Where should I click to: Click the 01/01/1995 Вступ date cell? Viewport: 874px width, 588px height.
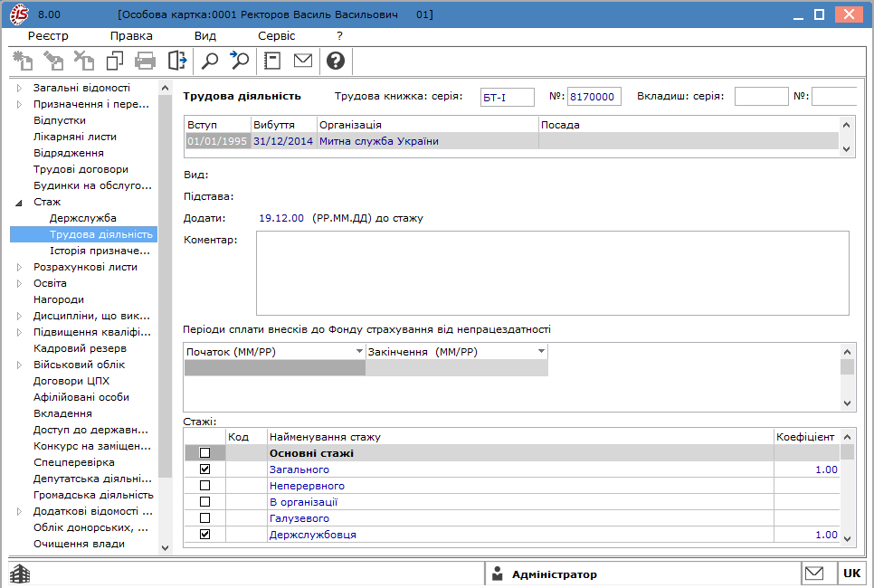pos(217,141)
